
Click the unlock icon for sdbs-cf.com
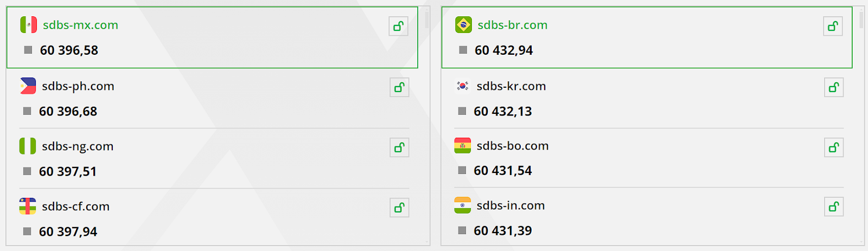point(399,208)
